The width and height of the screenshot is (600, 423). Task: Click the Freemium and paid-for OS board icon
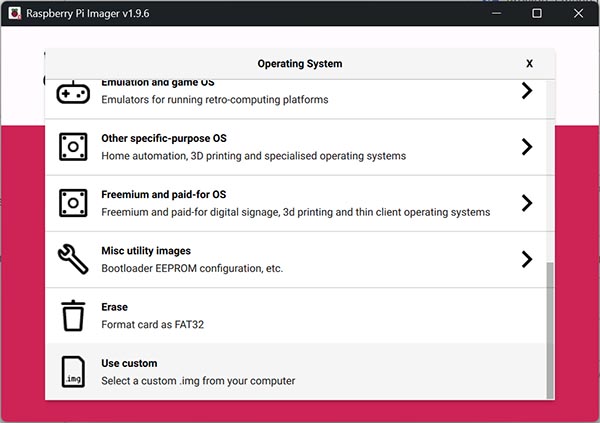[73, 203]
